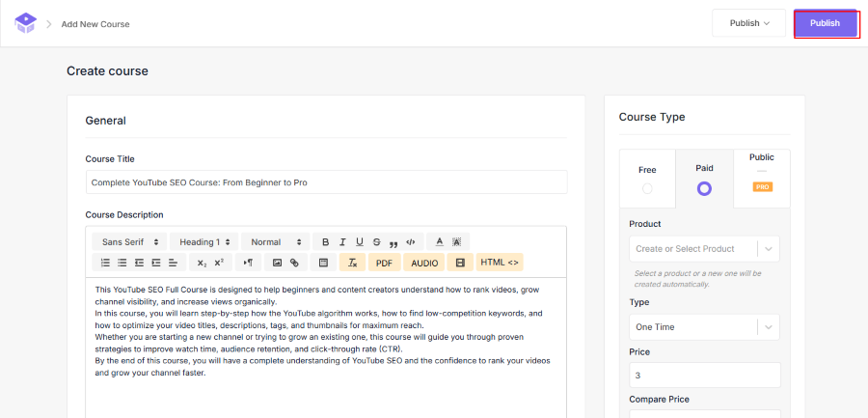Screen dimensions: 868x418
Task: Decrease the indent (outdent)
Action: [x=139, y=263]
